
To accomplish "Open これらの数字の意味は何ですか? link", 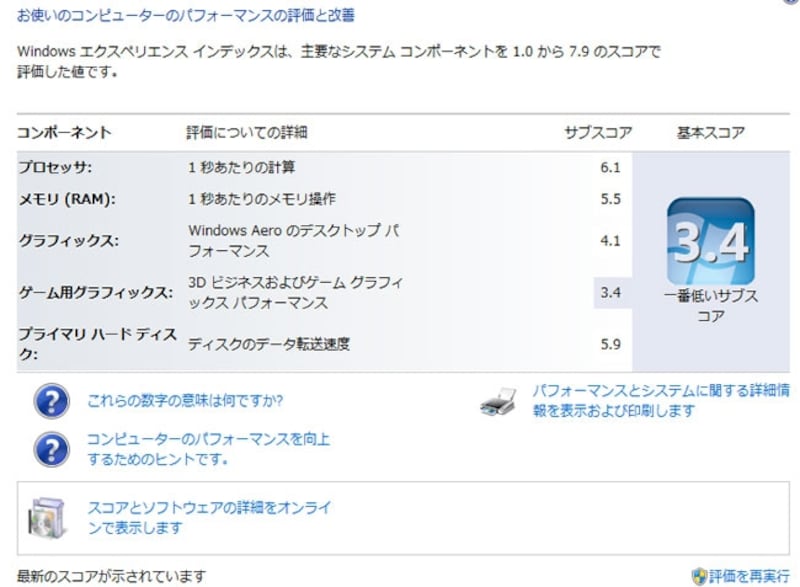I will tap(185, 401).
